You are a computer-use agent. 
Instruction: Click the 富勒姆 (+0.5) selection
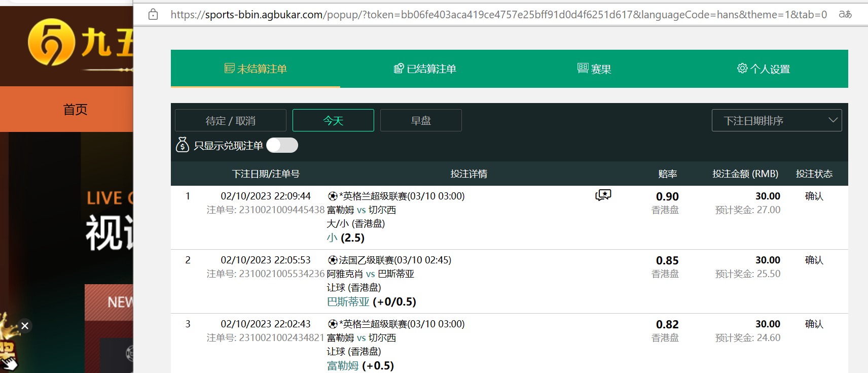point(360,365)
